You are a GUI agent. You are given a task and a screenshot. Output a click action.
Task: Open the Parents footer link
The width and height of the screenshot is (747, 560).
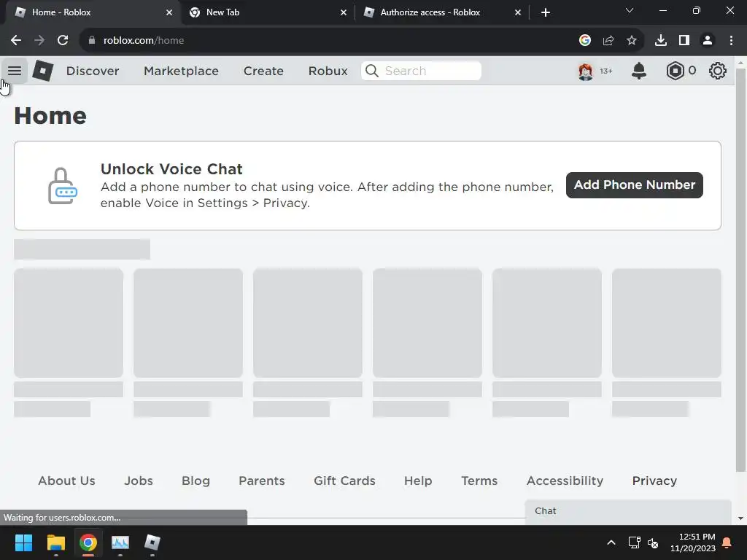tap(262, 481)
